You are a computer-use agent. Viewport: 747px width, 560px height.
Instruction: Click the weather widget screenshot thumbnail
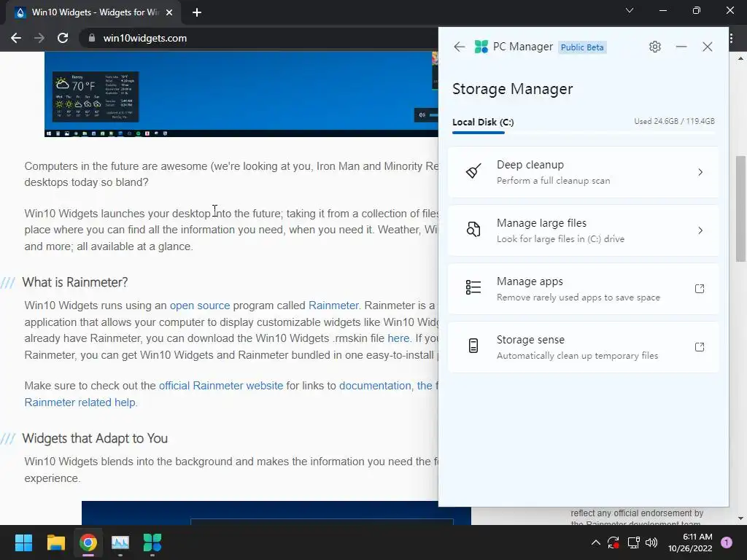pos(96,97)
